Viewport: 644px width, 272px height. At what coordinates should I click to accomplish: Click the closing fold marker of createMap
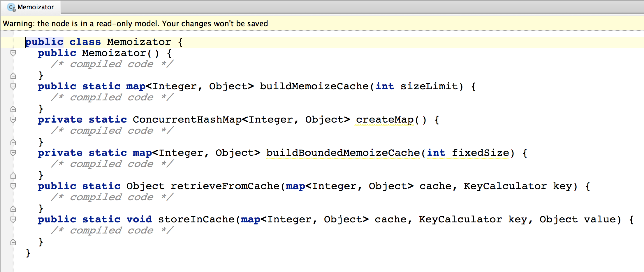coord(13,142)
